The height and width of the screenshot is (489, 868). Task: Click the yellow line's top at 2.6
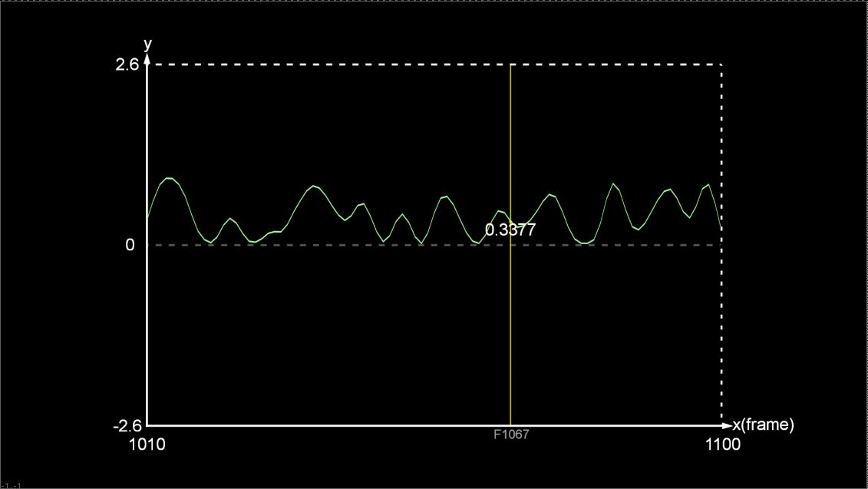point(510,66)
